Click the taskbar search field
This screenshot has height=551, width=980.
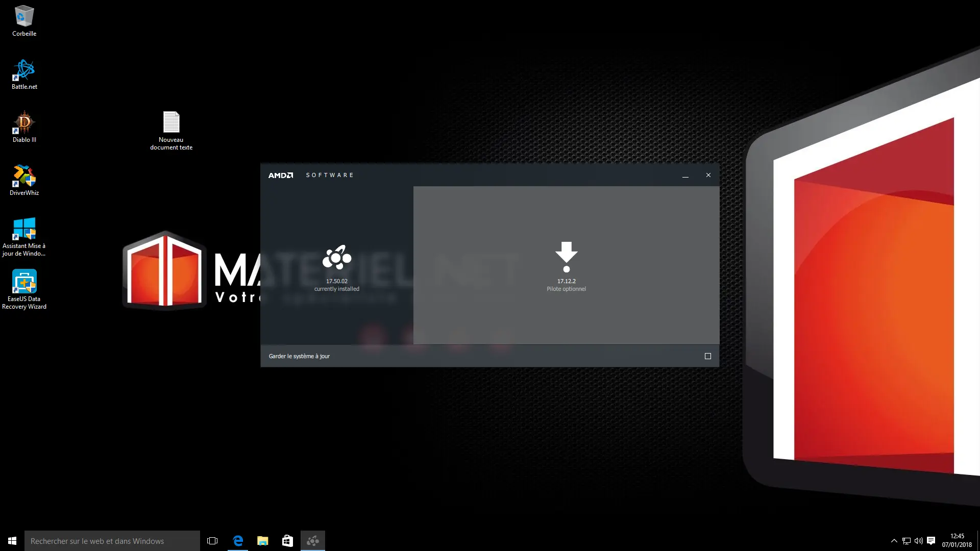point(112,541)
